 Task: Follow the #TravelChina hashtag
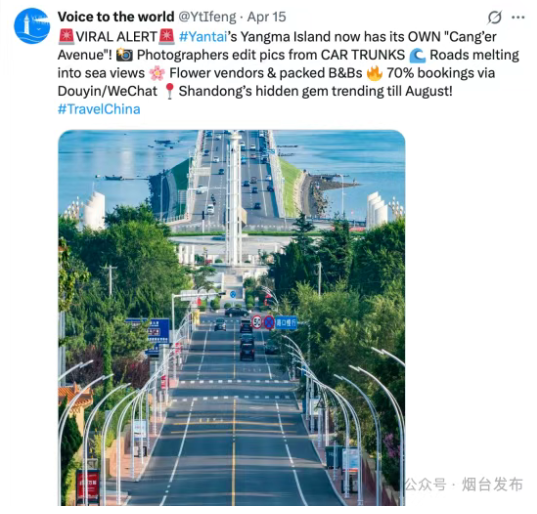(x=99, y=109)
